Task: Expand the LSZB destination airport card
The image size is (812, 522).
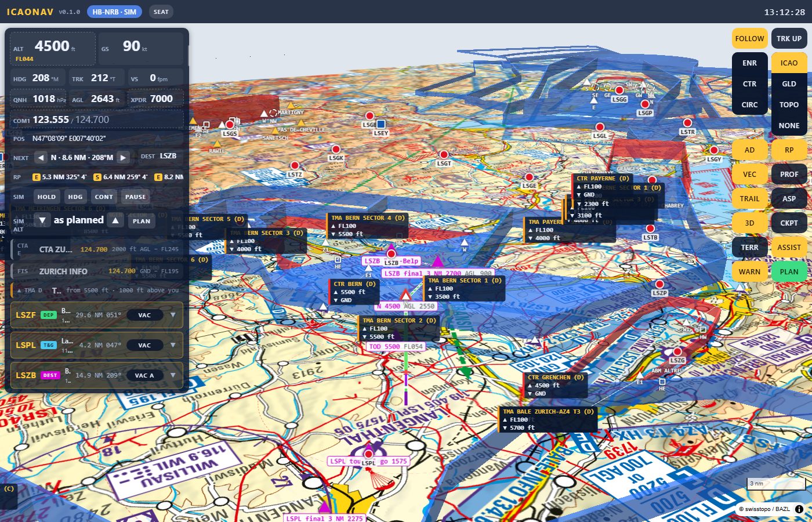Action: (x=173, y=375)
